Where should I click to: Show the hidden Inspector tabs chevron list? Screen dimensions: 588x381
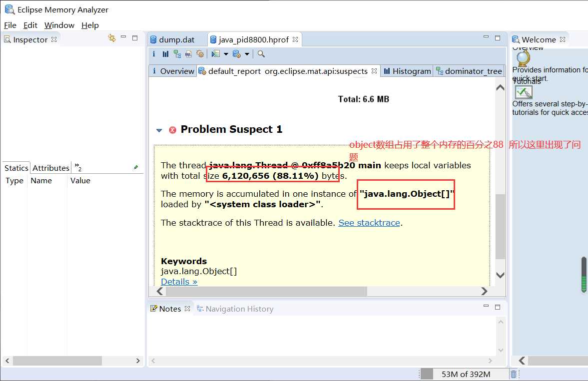[x=78, y=167]
